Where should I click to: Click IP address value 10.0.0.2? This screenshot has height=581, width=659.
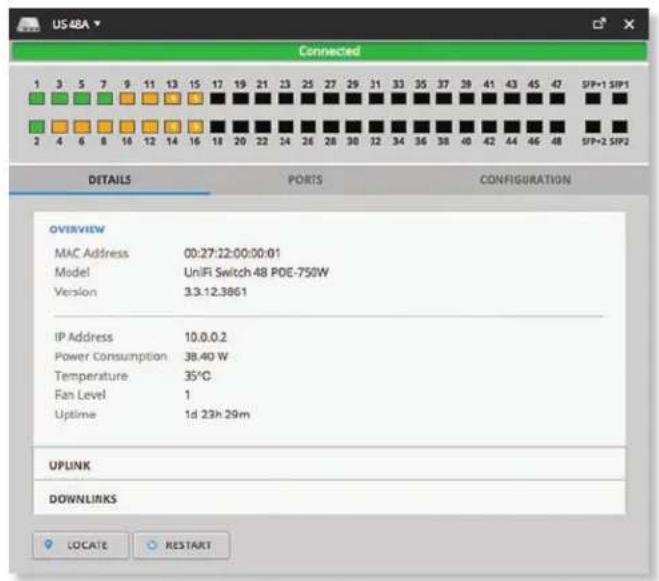(x=206, y=337)
